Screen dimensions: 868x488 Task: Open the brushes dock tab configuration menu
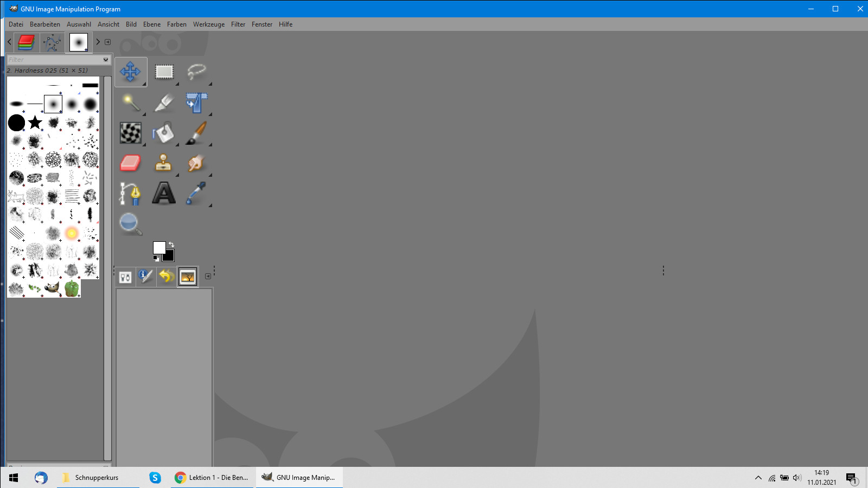tap(107, 42)
